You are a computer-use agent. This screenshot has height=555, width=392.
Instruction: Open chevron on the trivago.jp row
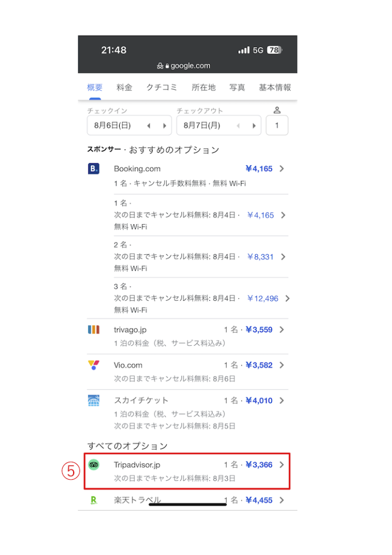click(282, 330)
